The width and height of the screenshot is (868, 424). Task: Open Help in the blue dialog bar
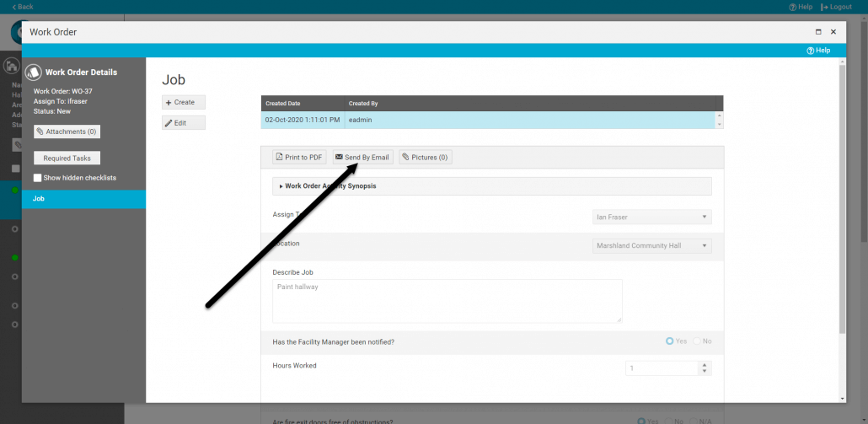[x=817, y=51]
